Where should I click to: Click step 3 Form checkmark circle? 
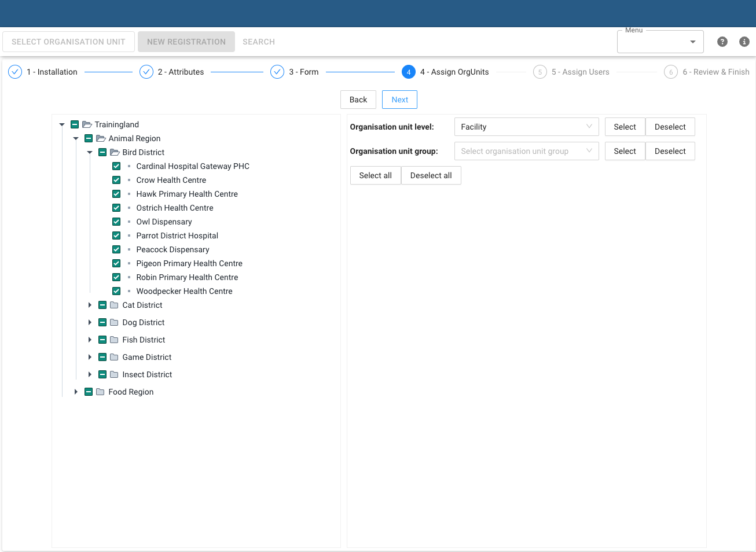[277, 72]
